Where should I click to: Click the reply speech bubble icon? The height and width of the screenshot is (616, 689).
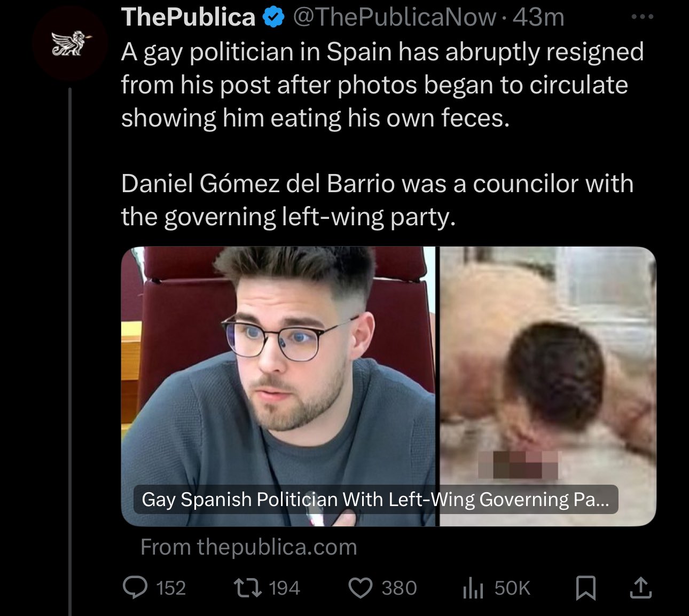click(x=135, y=588)
